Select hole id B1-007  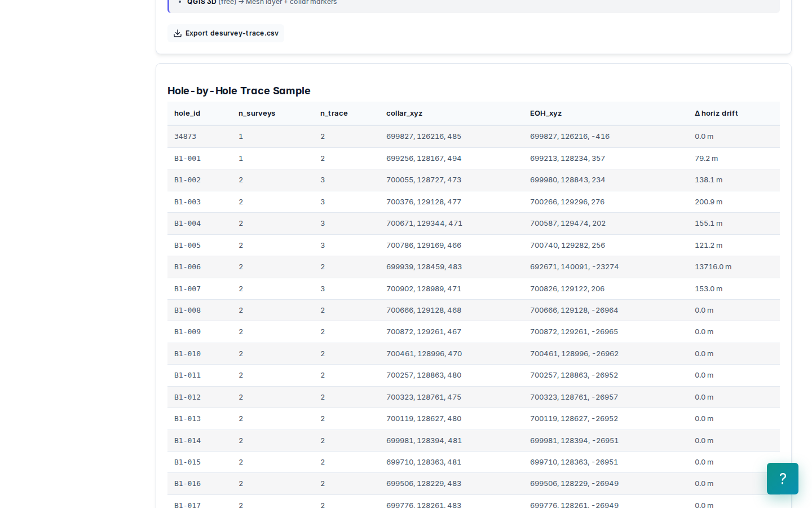pos(187,289)
